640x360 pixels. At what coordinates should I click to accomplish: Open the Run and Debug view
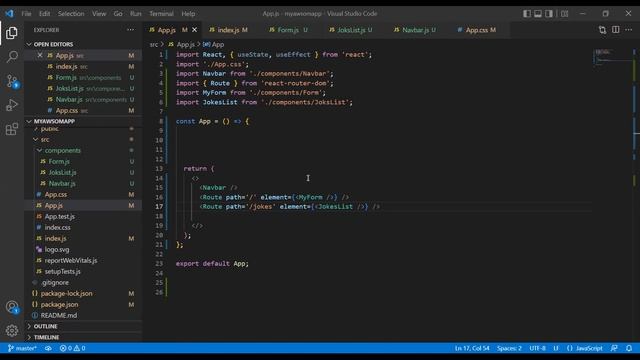(11, 105)
